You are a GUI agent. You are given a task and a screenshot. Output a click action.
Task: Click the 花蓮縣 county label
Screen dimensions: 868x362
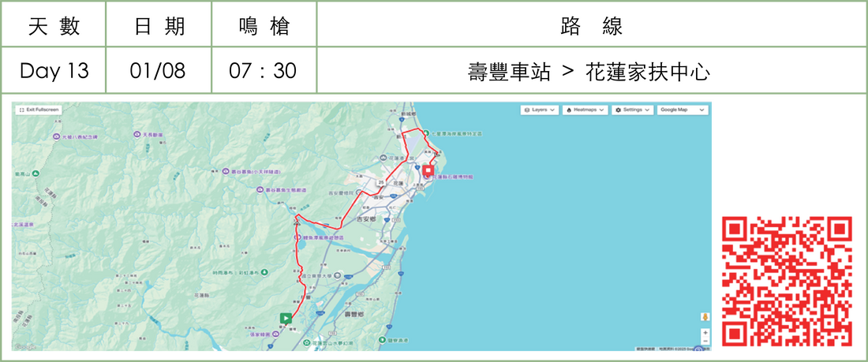201,296
